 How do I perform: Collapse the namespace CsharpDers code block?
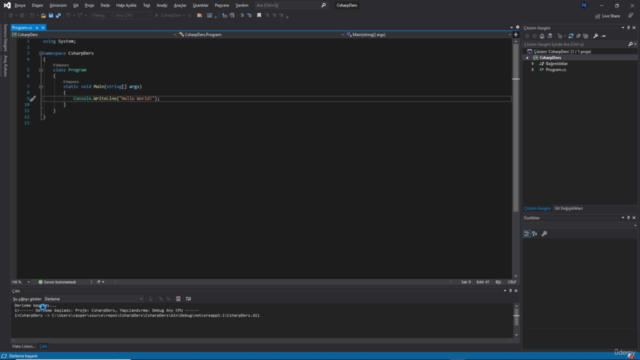point(41,53)
